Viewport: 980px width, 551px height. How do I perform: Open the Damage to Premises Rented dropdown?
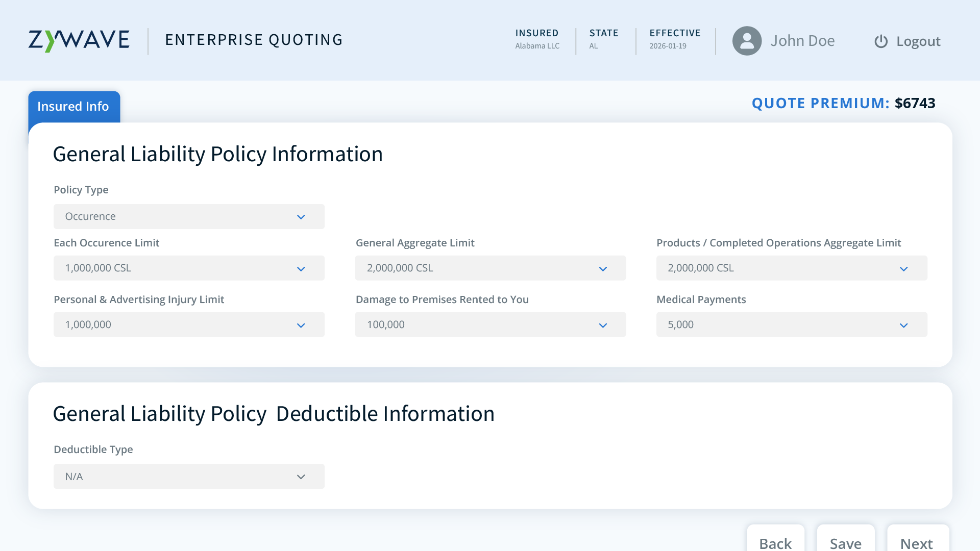tap(491, 324)
